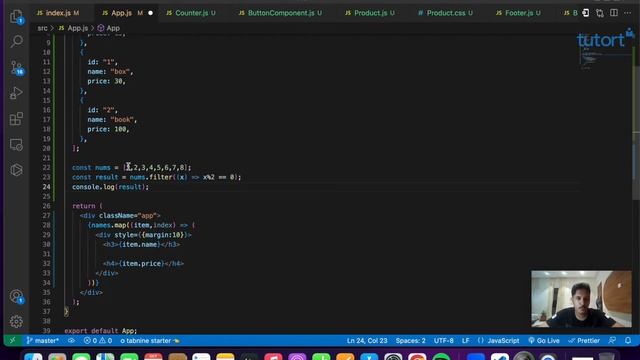Switch to the Footer.js tab
640x360 pixels.
tap(518, 13)
